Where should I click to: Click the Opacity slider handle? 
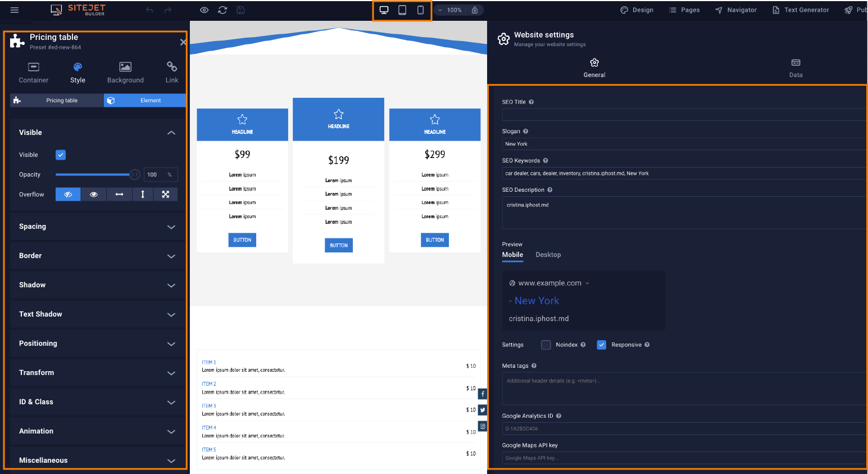(135, 175)
